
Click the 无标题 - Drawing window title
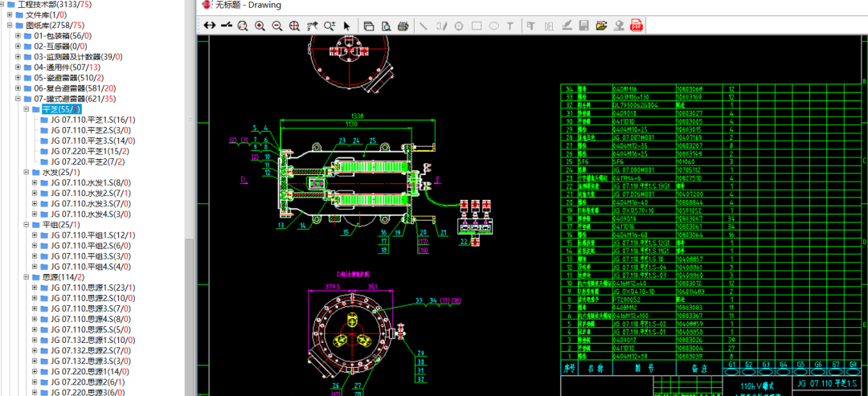[x=248, y=6]
